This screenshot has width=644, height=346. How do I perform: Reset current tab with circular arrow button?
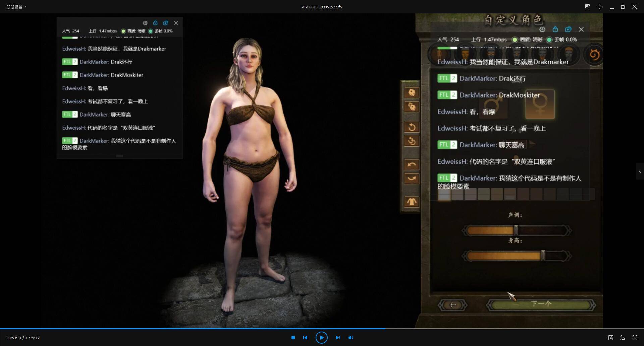click(412, 127)
